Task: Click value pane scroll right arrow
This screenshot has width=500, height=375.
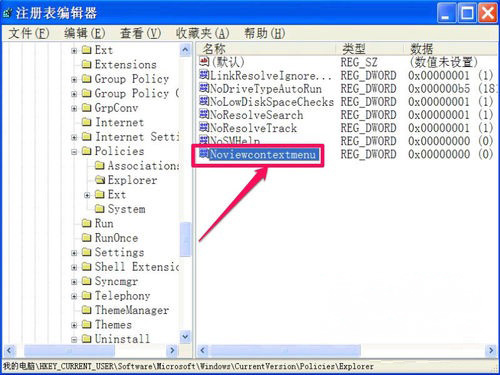Action: click(x=491, y=350)
